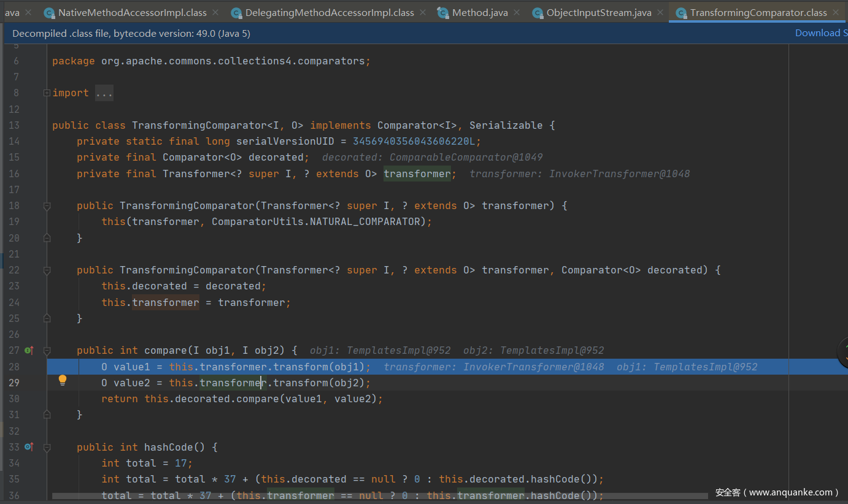The width and height of the screenshot is (848, 504).
Task: Close the Method.java tab
Action: [x=517, y=13]
